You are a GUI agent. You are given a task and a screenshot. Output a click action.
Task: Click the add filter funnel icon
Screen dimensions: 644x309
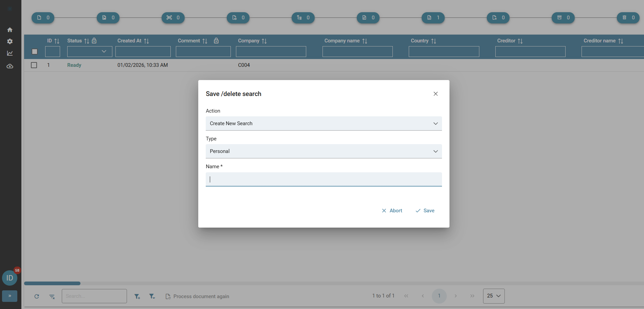pyautogui.click(x=137, y=296)
